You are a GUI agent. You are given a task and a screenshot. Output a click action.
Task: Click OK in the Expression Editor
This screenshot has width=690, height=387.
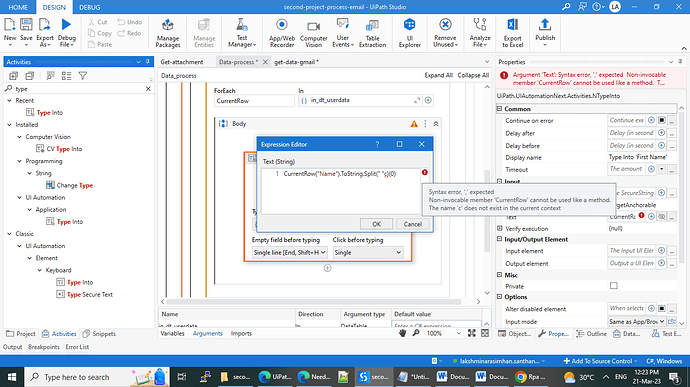click(x=376, y=224)
